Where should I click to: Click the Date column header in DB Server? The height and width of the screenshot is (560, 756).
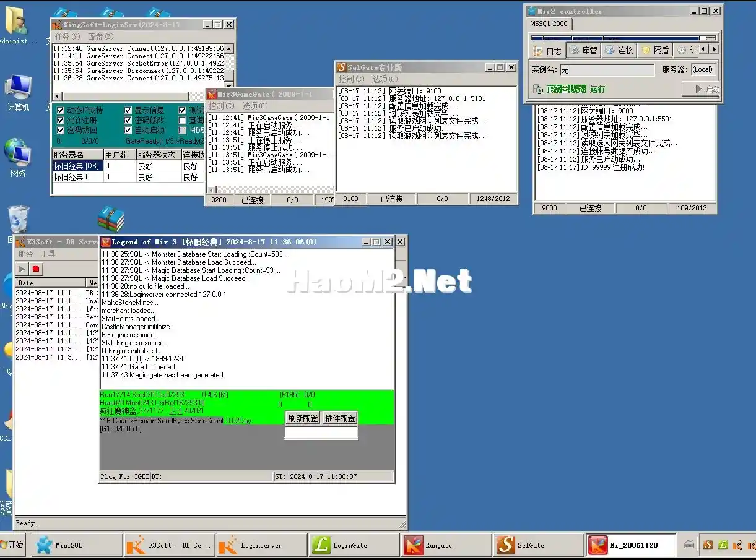(x=50, y=282)
